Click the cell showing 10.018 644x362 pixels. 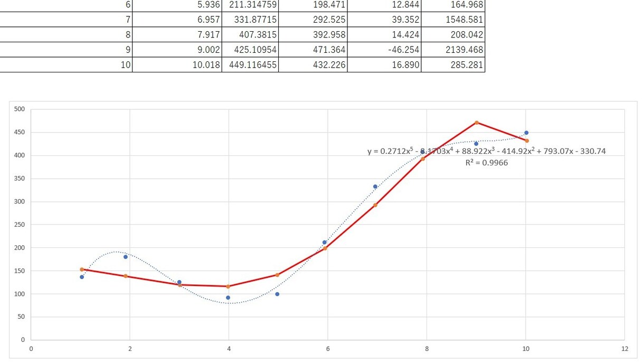tap(177, 64)
